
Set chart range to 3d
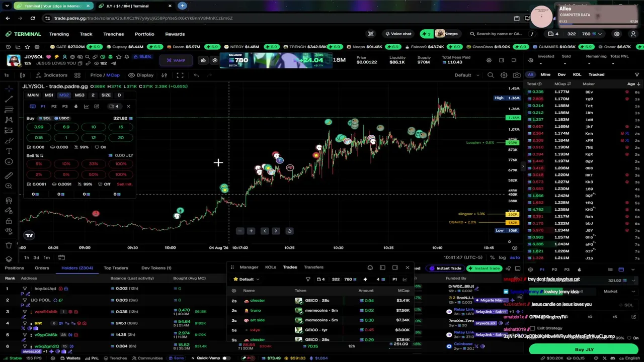tap(36, 258)
